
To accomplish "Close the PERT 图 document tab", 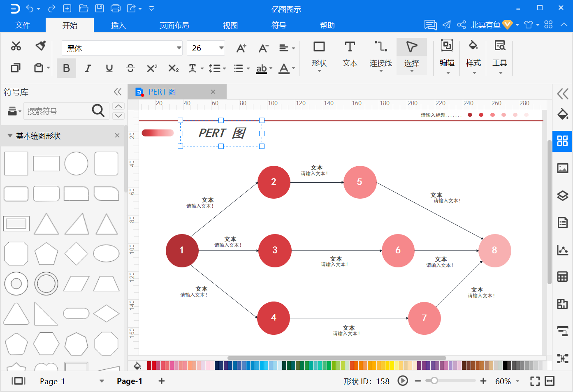I will pos(213,92).
